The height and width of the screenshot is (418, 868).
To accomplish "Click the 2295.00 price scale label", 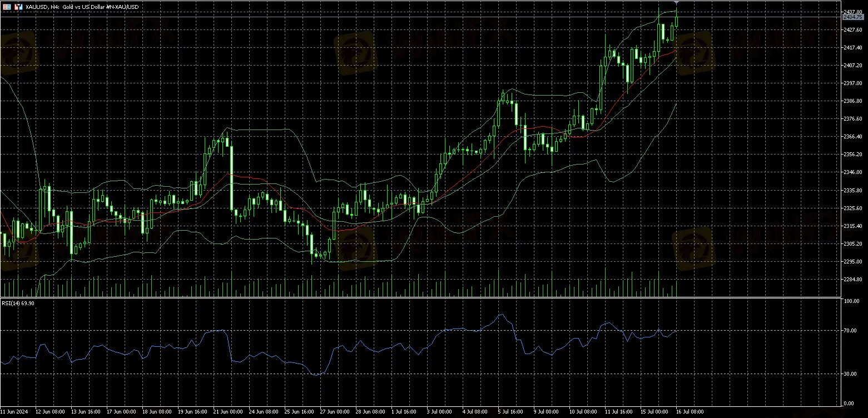I will coord(852,261).
